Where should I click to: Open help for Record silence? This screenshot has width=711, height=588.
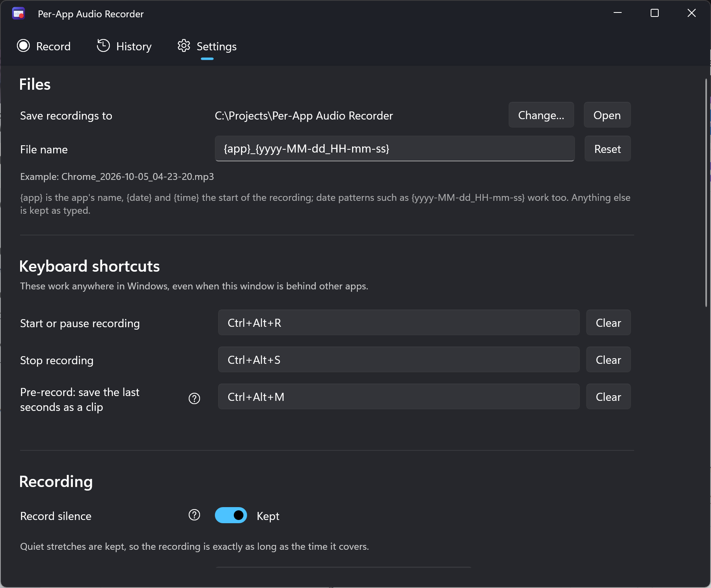pyautogui.click(x=194, y=515)
